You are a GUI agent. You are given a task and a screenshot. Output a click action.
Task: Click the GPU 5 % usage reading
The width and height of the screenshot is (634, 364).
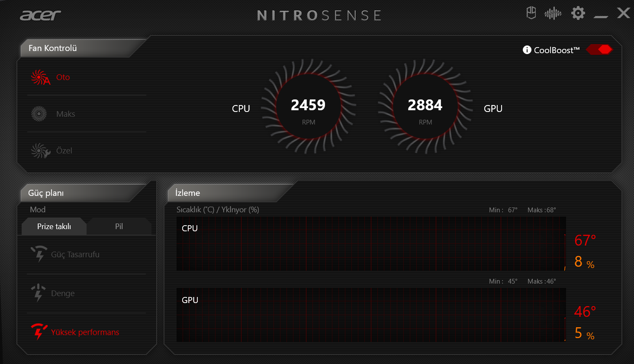(584, 333)
